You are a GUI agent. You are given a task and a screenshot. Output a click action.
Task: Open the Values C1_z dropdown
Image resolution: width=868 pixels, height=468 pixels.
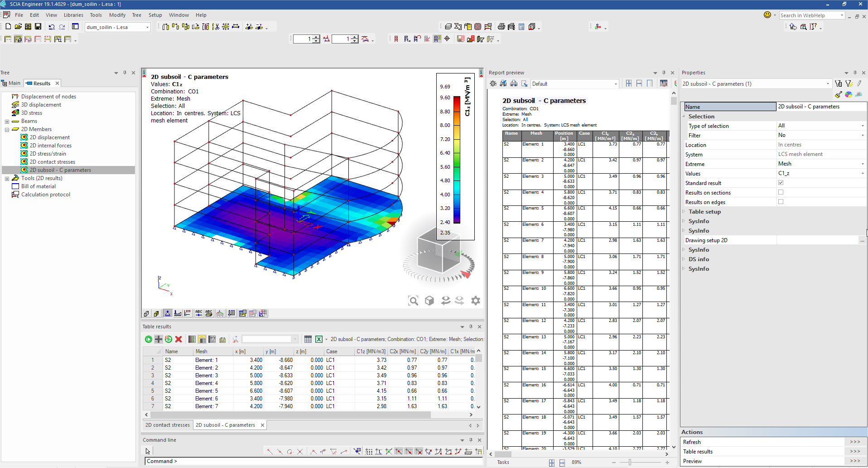click(862, 173)
